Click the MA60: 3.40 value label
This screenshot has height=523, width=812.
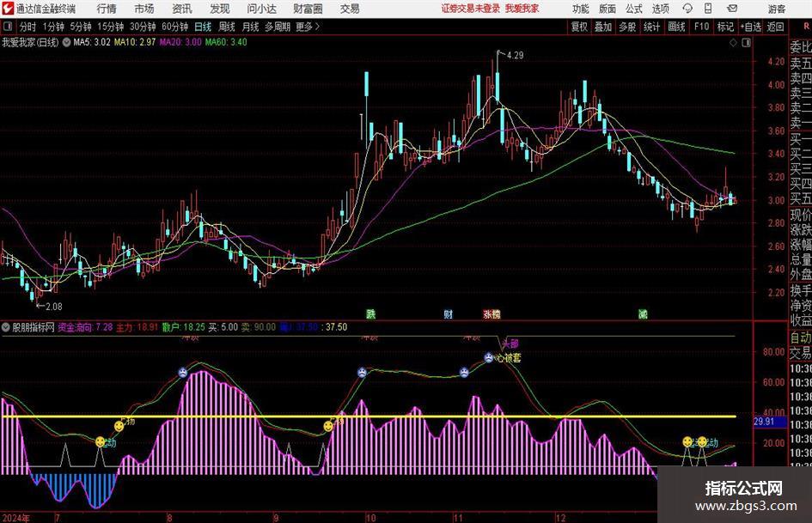(226, 42)
